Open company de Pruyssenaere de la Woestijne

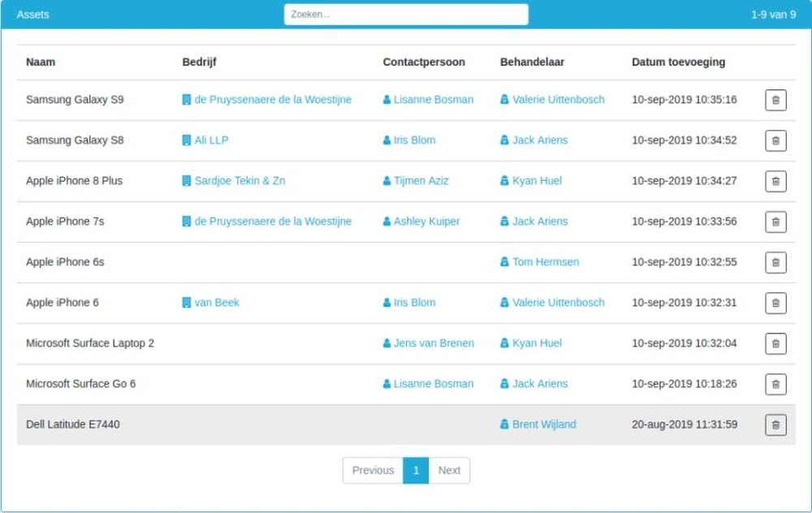tap(273, 100)
